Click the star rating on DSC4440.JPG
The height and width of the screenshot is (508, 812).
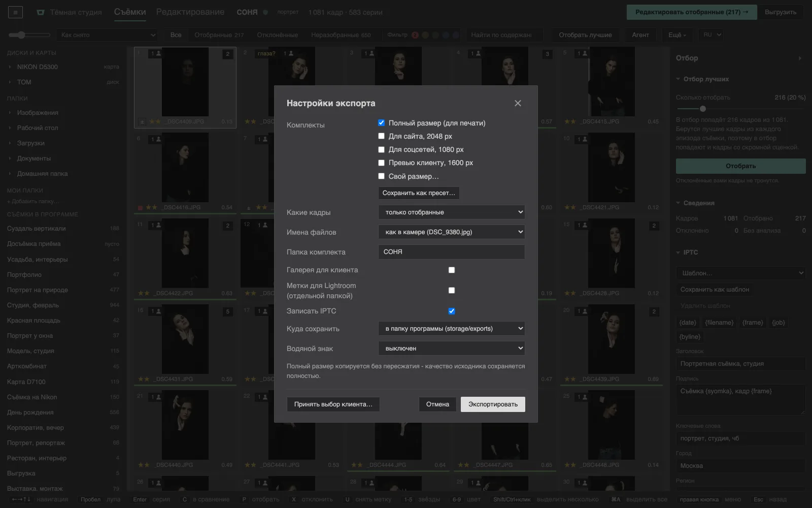(x=144, y=465)
